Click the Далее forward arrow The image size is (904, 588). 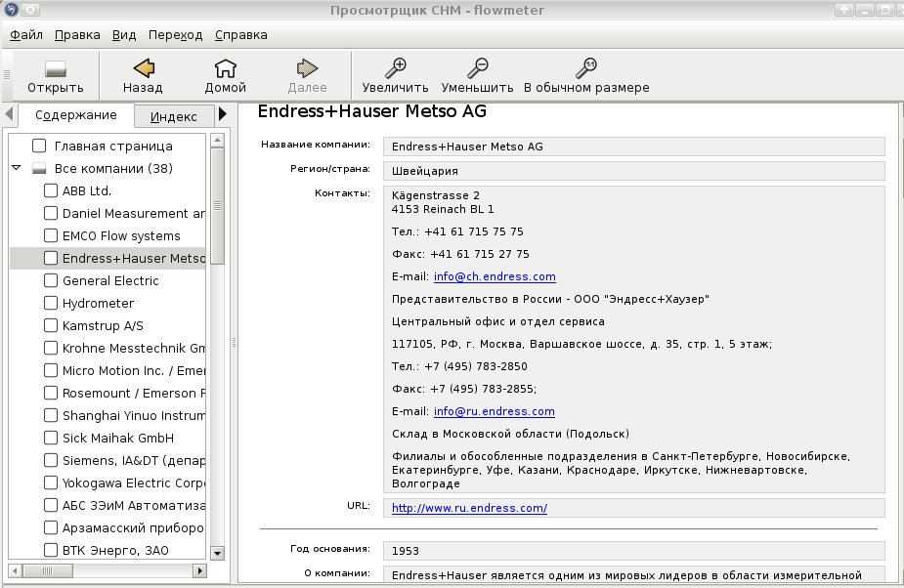pos(307,68)
